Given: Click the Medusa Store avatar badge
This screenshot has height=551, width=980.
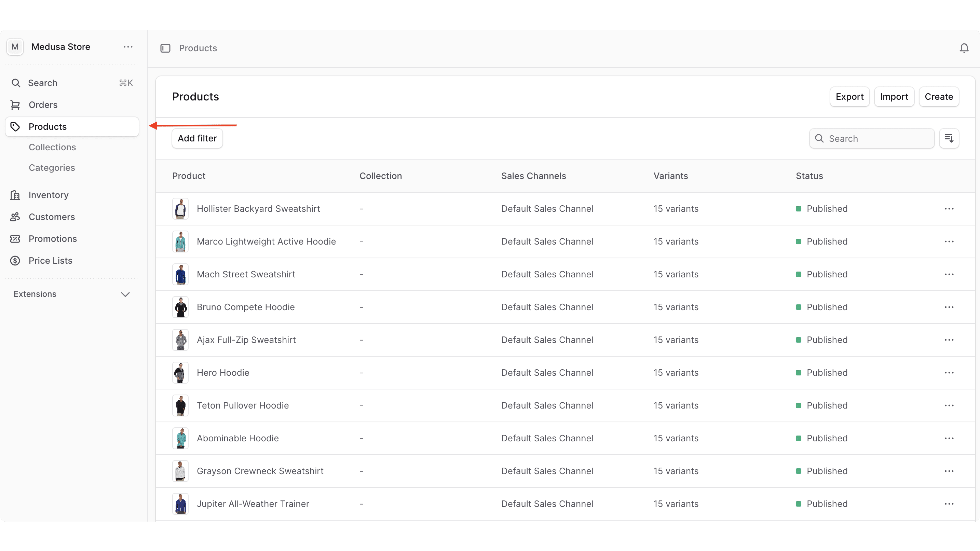Looking at the screenshot, I should coord(15,47).
